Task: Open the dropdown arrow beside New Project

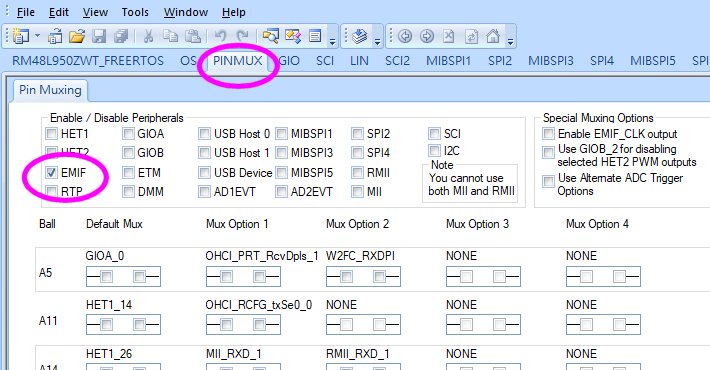Action: coord(38,36)
